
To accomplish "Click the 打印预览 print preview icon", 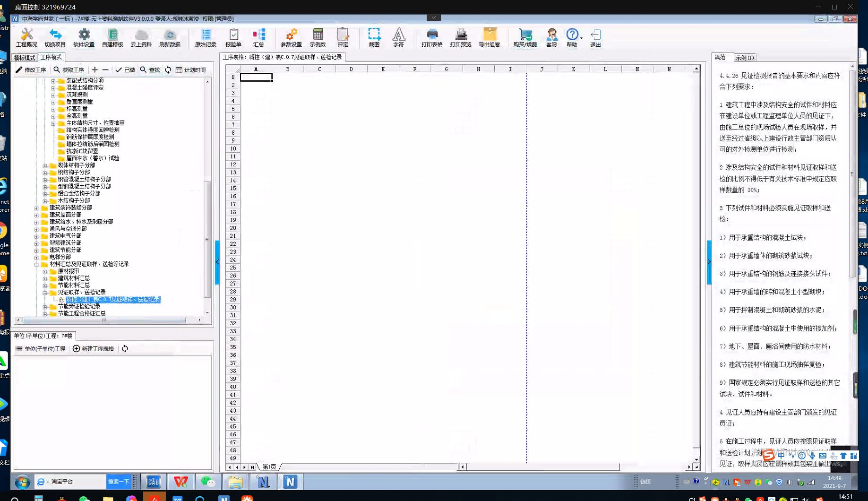I will 460,37.
